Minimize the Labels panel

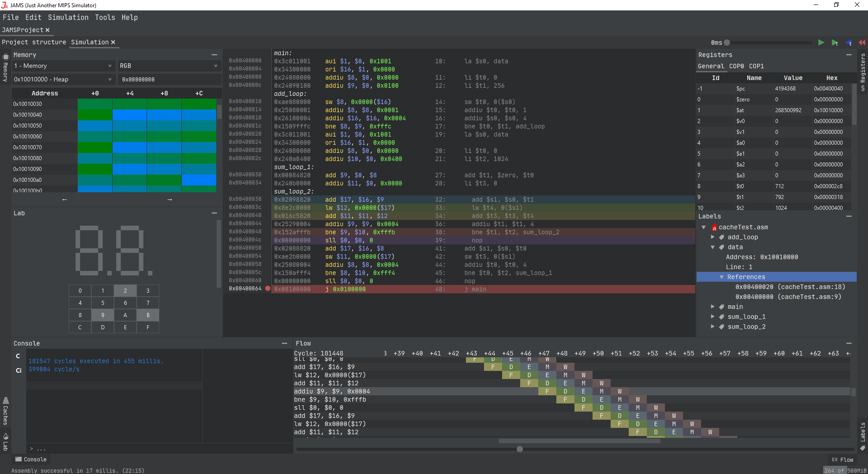tap(849, 216)
